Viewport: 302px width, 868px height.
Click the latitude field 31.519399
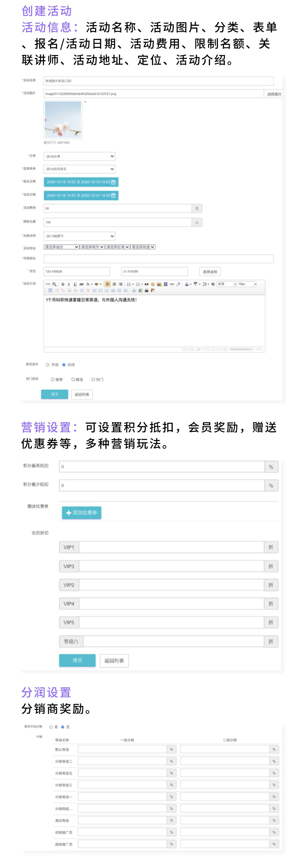coord(154,271)
